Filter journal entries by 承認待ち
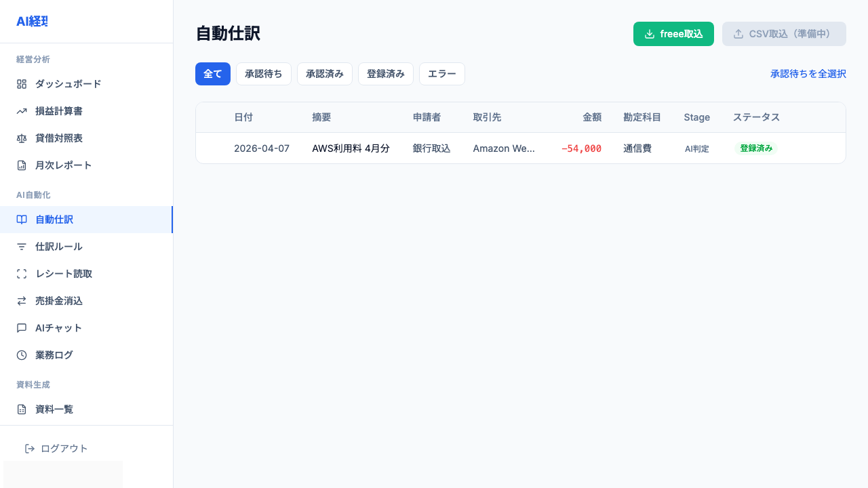Viewport: 868px width, 488px height. [263, 74]
